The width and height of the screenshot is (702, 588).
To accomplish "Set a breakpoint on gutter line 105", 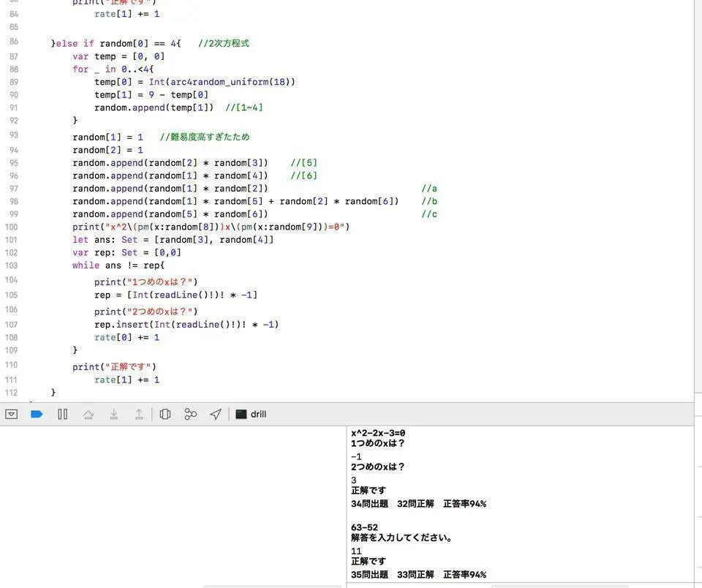I will point(12,295).
